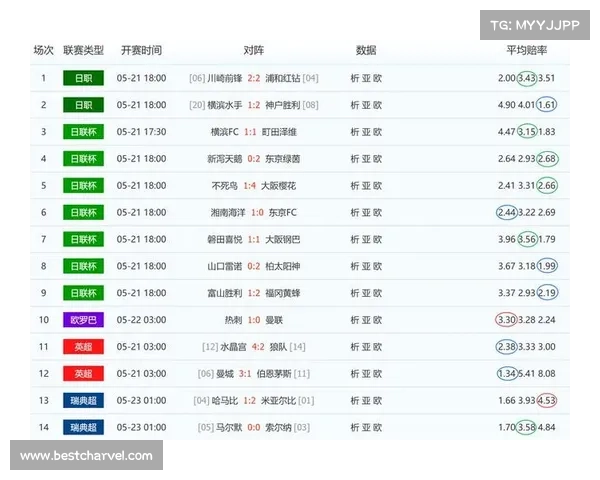Open 析 analysis link in 热刺 row
Image resolution: width=600 pixels, height=480 pixels.
[x=355, y=320]
